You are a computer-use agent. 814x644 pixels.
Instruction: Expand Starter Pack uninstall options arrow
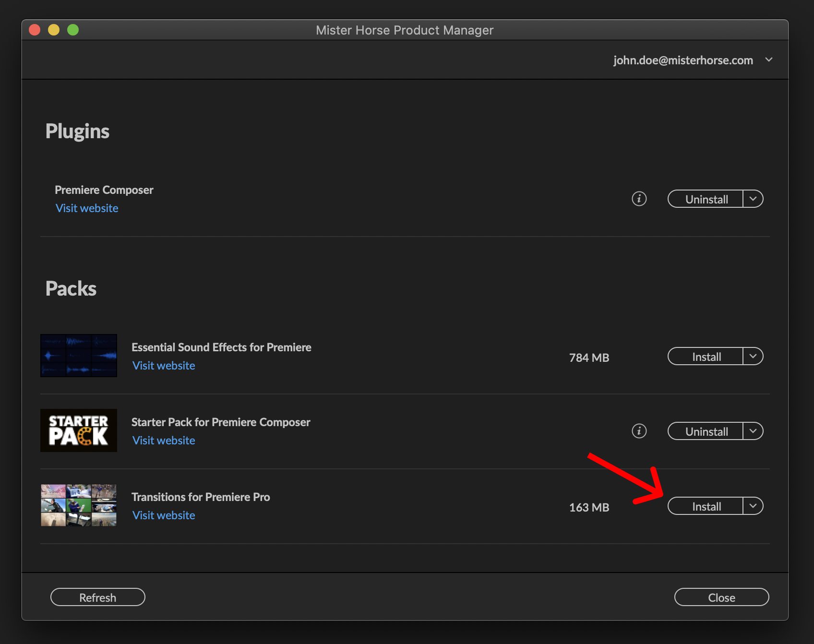coord(753,431)
